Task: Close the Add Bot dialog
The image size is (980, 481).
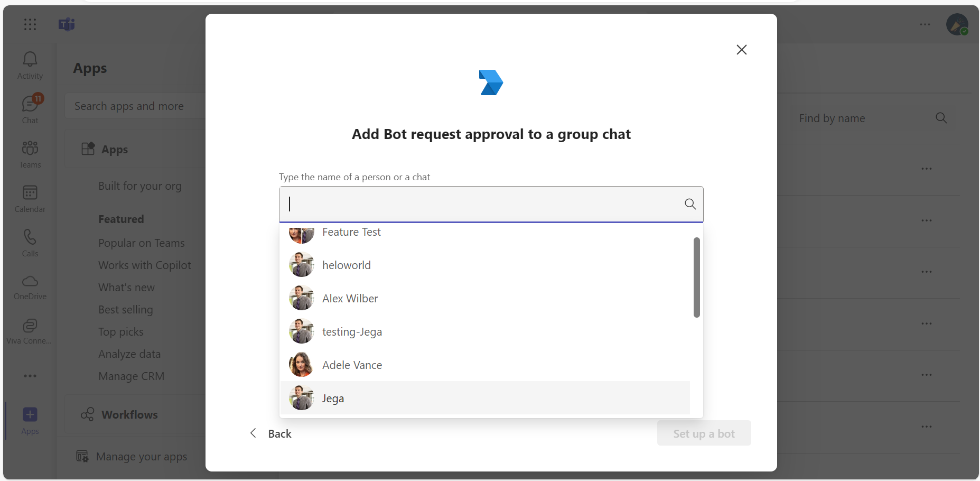Action: [x=742, y=50]
